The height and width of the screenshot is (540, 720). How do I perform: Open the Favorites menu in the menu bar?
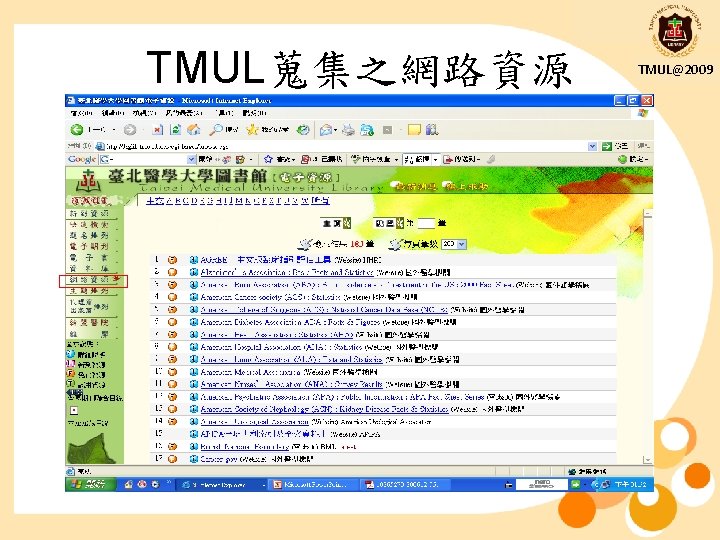(x=184, y=113)
